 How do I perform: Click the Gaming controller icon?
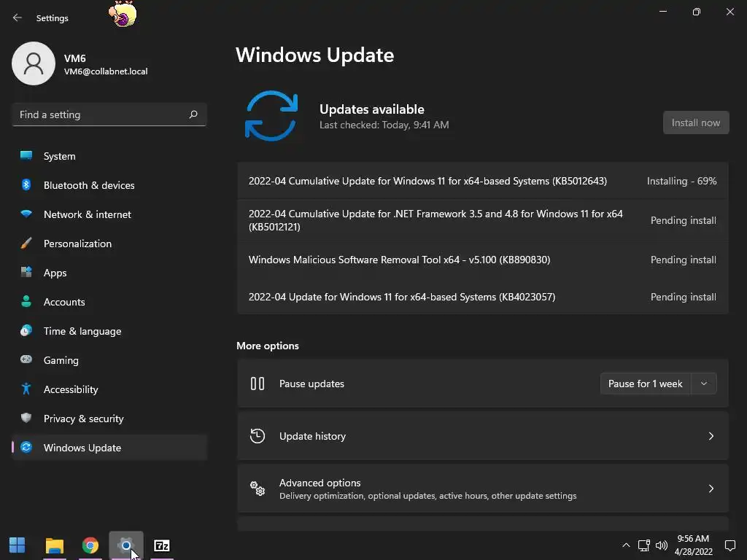click(26, 359)
